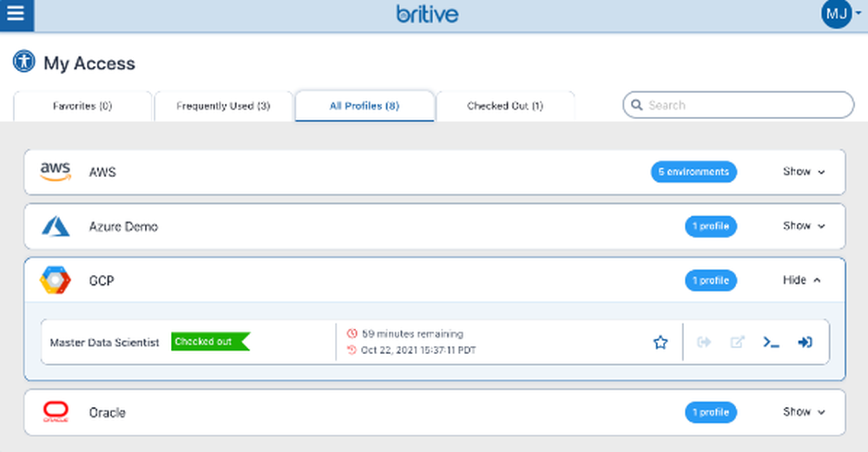Click the check-in arrow icon for Master Data Scientist
The image size is (868, 452).
pos(704,342)
